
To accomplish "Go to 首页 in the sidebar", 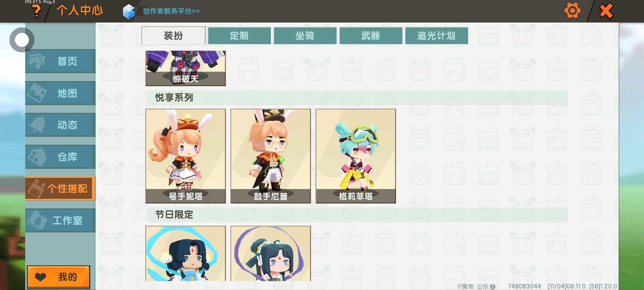I will tap(60, 61).
